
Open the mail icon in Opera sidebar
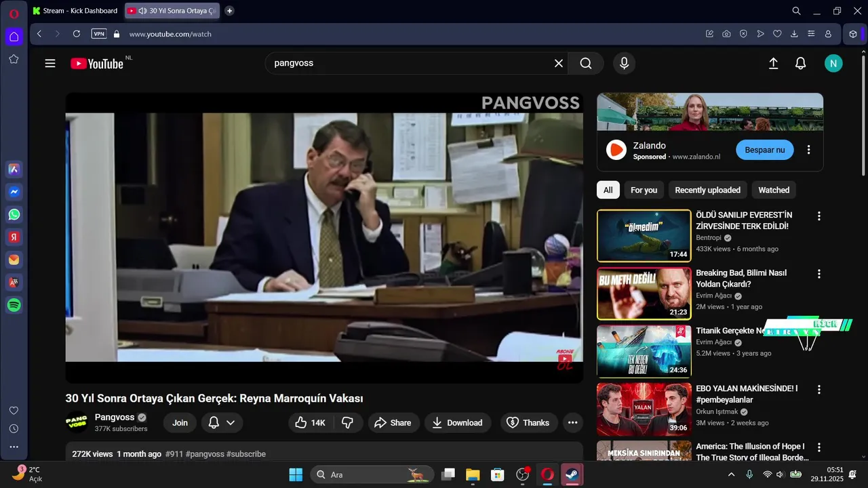tap(14, 260)
